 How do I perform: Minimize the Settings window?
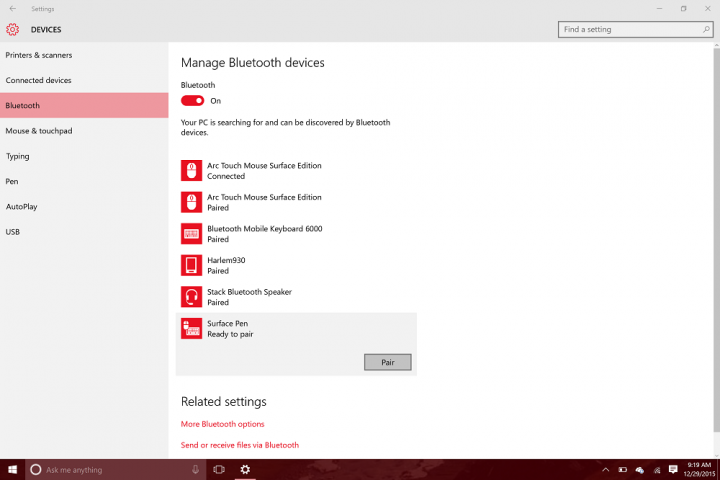click(x=659, y=8)
